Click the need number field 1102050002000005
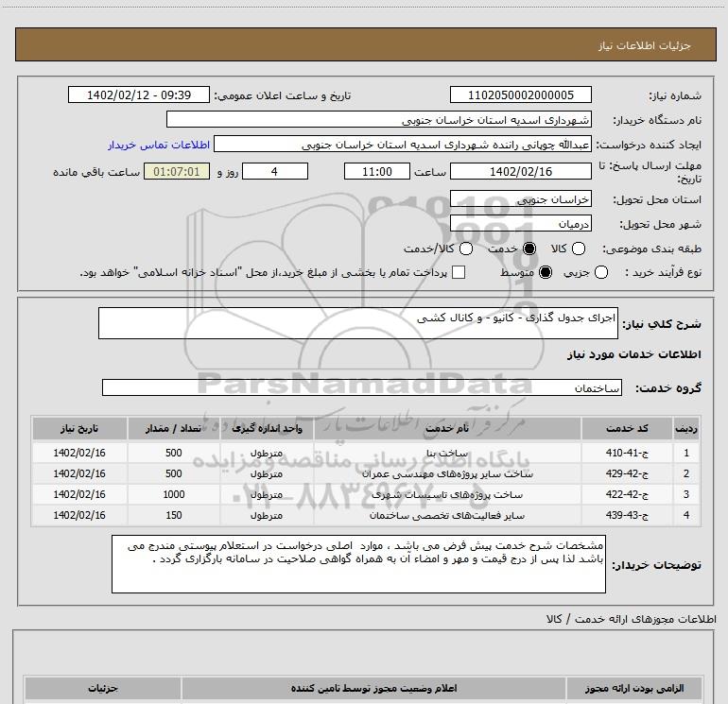 point(520,94)
